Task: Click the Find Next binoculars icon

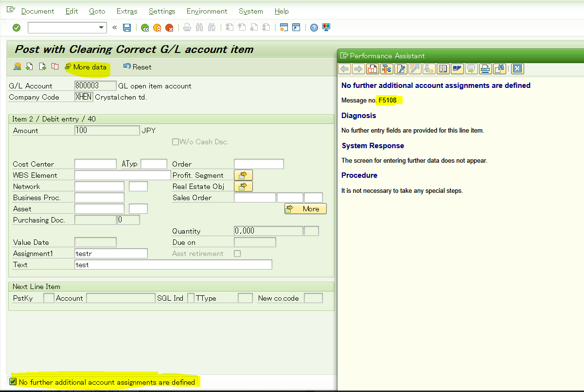Action: point(212,28)
